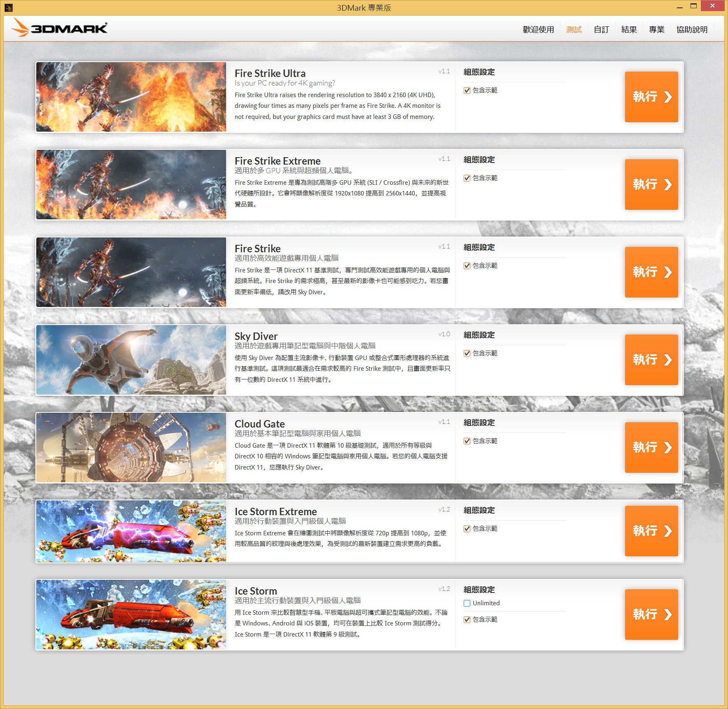Viewport: 728px width, 709px height.
Task: Launch the Ice Storm benchmark
Action: (651, 614)
